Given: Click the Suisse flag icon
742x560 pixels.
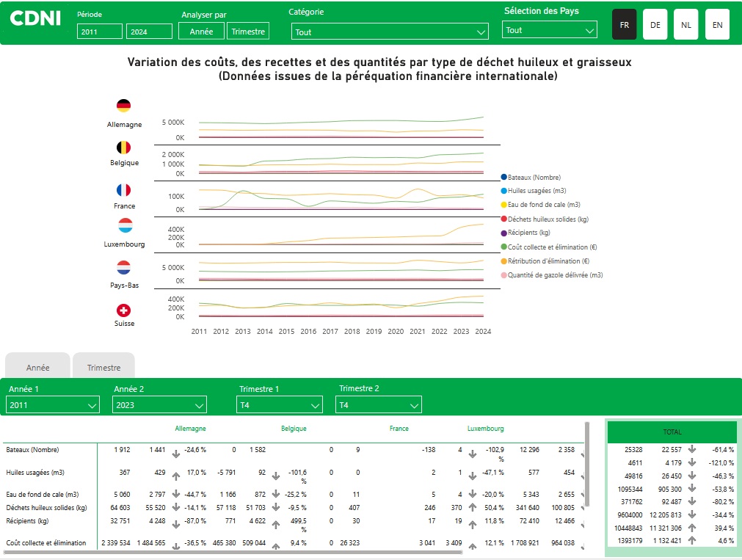Looking at the screenshot, I should tap(123, 310).
